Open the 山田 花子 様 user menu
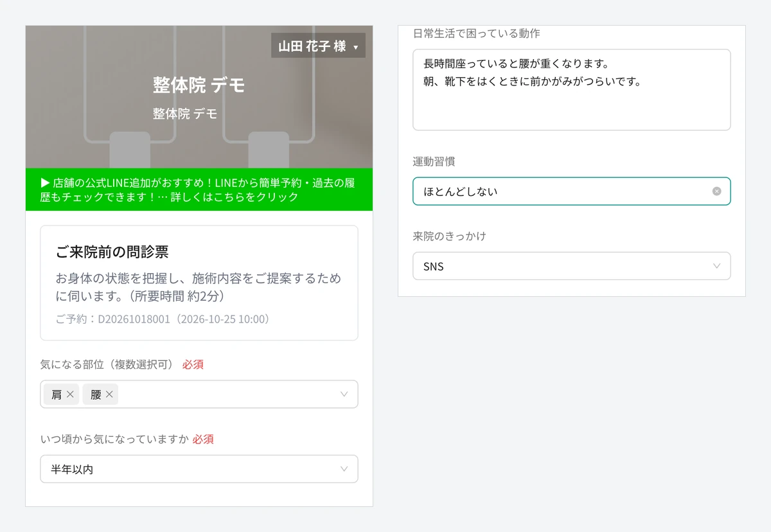This screenshot has height=532, width=771. (x=318, y=46)
